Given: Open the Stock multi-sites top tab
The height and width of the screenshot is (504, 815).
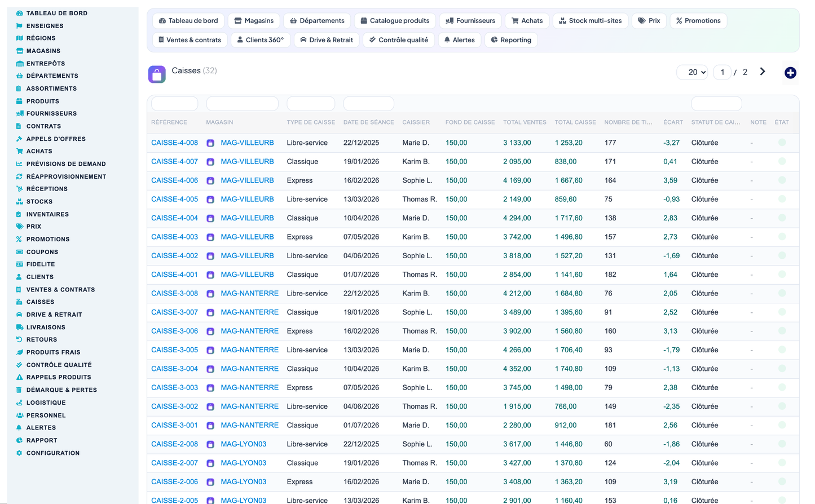Looking at the screenshot, I should [x=591, y=21].
